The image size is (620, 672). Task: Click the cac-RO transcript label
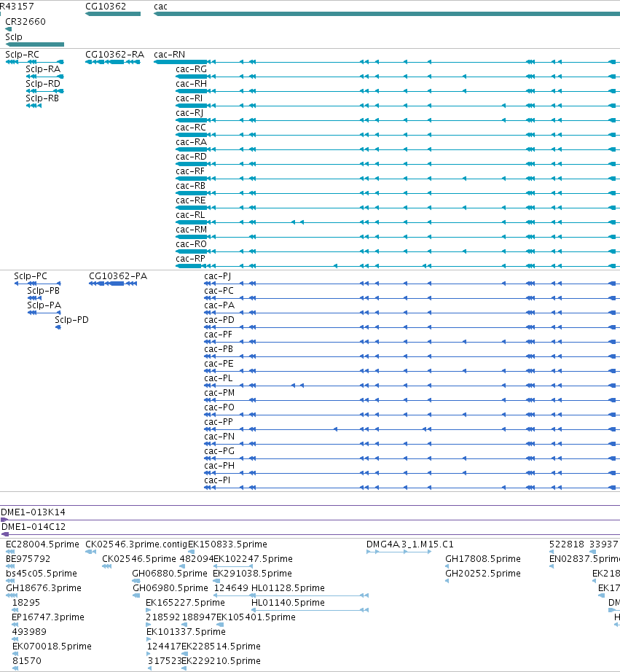(x=191, y=244)
